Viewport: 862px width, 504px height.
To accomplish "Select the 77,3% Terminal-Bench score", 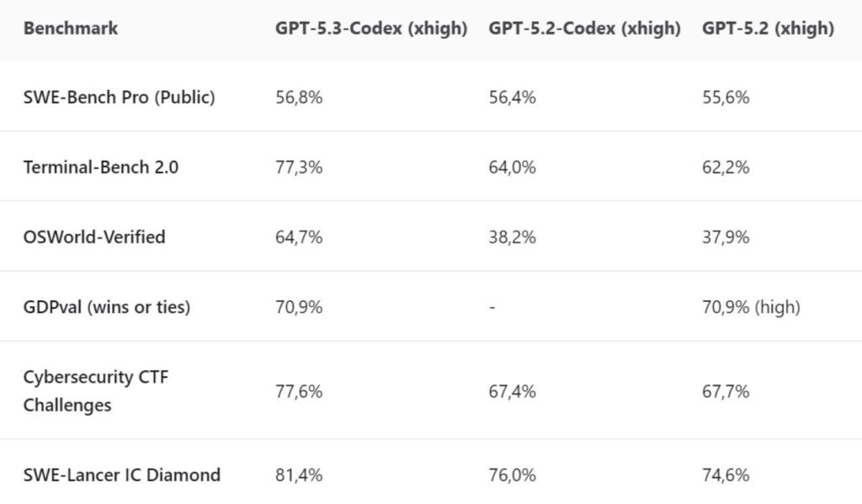I will pyautogui.click(x=299, y=167).
